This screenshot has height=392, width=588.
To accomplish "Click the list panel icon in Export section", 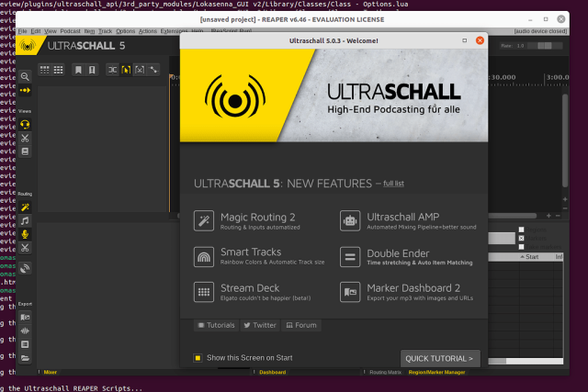I will click(x=25, y=344).
